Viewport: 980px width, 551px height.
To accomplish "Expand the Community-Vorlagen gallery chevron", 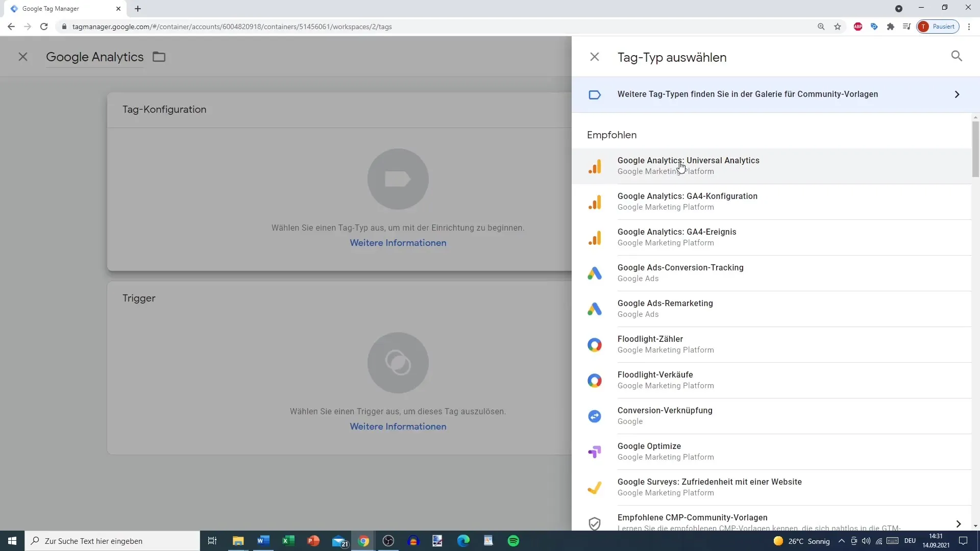I will tap(957, 94).
